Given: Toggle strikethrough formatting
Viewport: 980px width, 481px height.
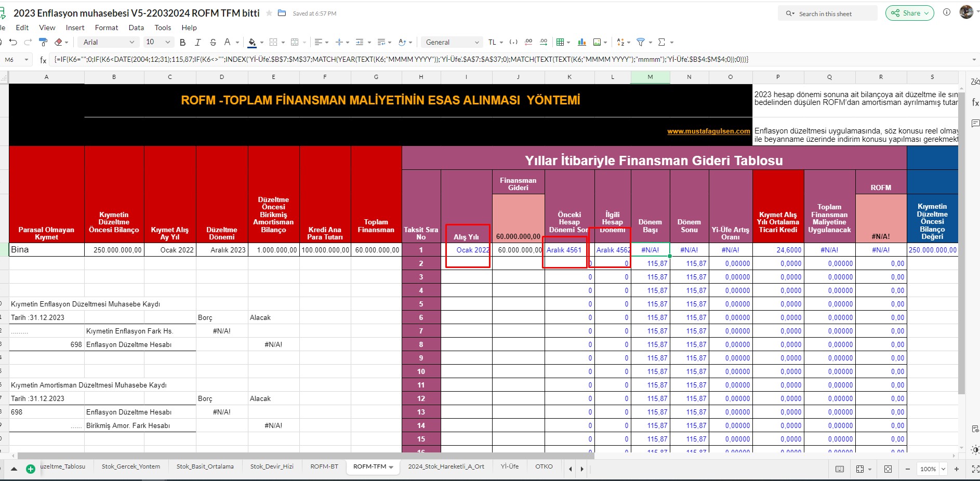Looking at the screenshot, I should (213, 42).
